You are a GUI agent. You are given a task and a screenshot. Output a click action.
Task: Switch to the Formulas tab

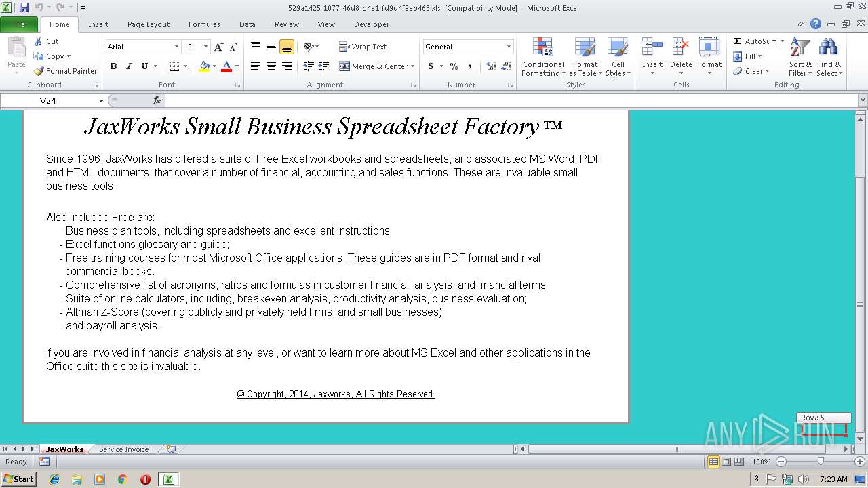pyautogui.click(x=204, y=24)
